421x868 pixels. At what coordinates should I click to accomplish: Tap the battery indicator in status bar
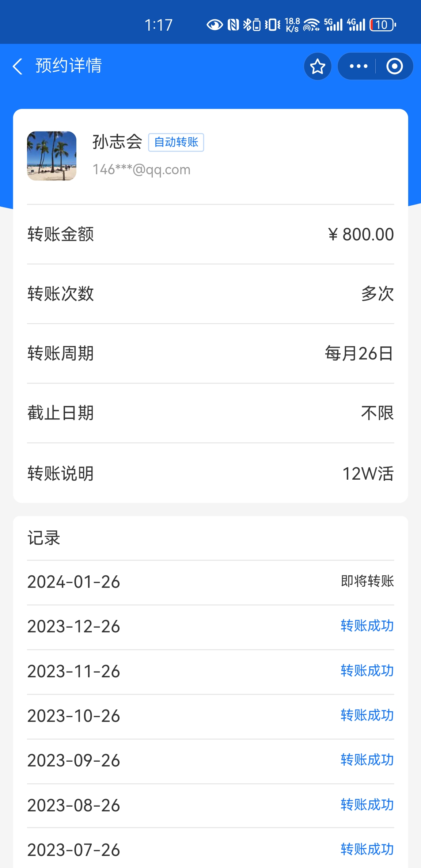click(383, 25)
